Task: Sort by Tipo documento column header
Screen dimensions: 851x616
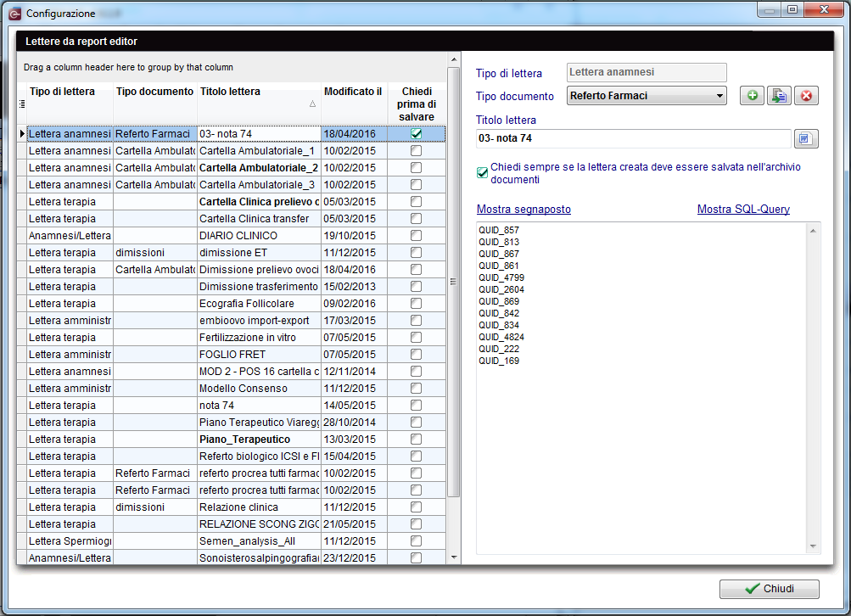Action: pos(154,104)
